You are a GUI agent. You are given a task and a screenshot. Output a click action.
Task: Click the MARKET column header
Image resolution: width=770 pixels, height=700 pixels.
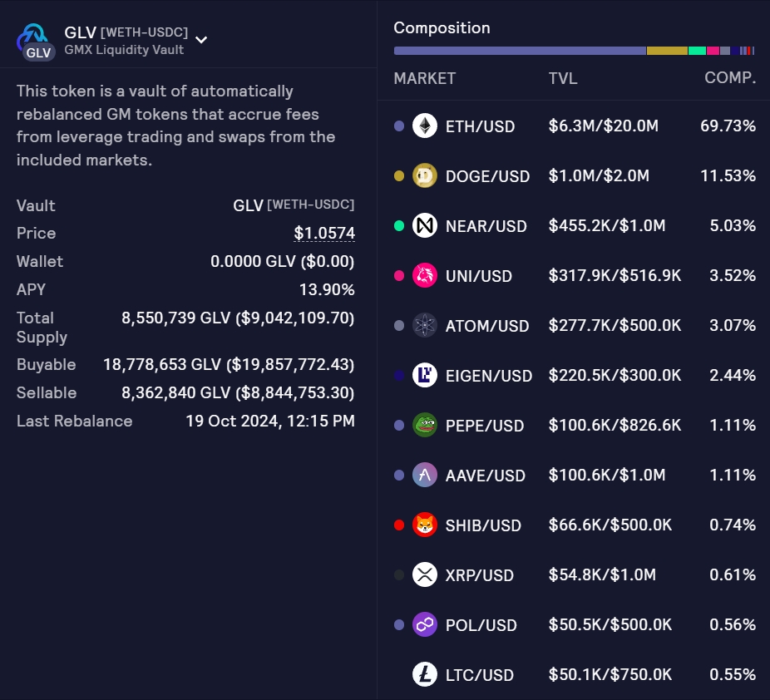pos(424,79)
